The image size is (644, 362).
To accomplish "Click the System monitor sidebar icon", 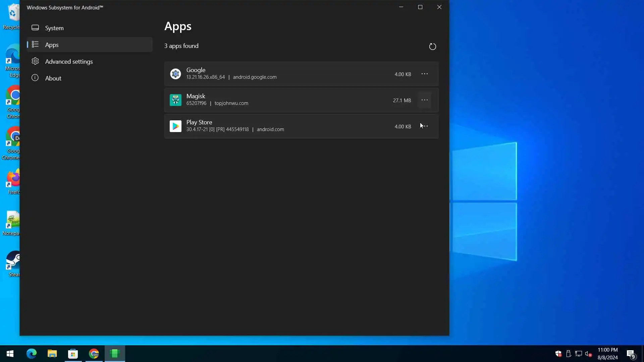I will pyautogui.click(x=35, y=28).
